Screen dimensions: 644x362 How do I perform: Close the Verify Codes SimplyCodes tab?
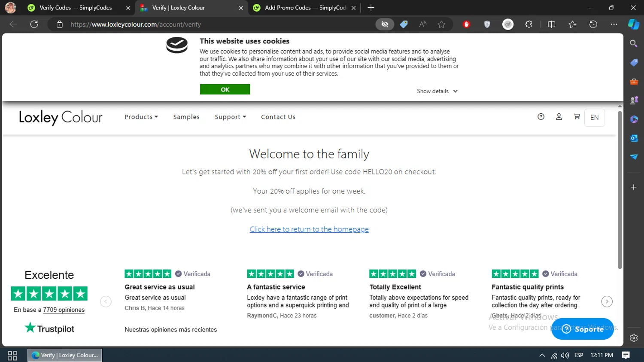coord(128,8)
